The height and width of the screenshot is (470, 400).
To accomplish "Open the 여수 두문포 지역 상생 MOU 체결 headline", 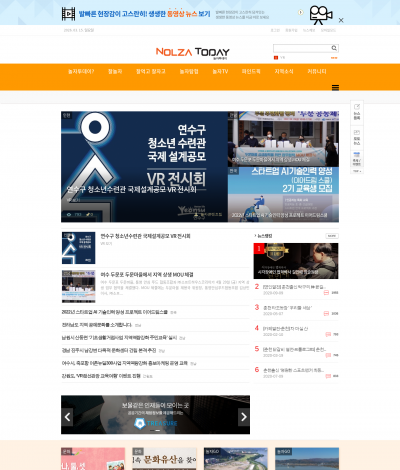I will coord(147,275).
